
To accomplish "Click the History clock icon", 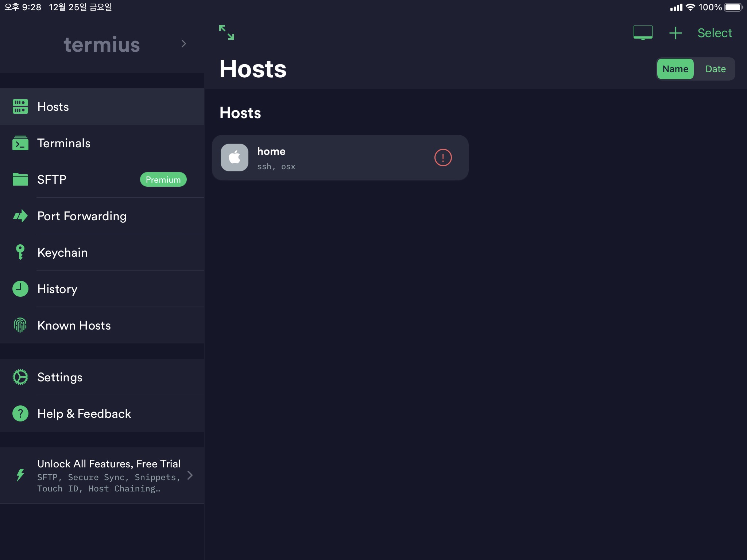I will pos(20,289).
